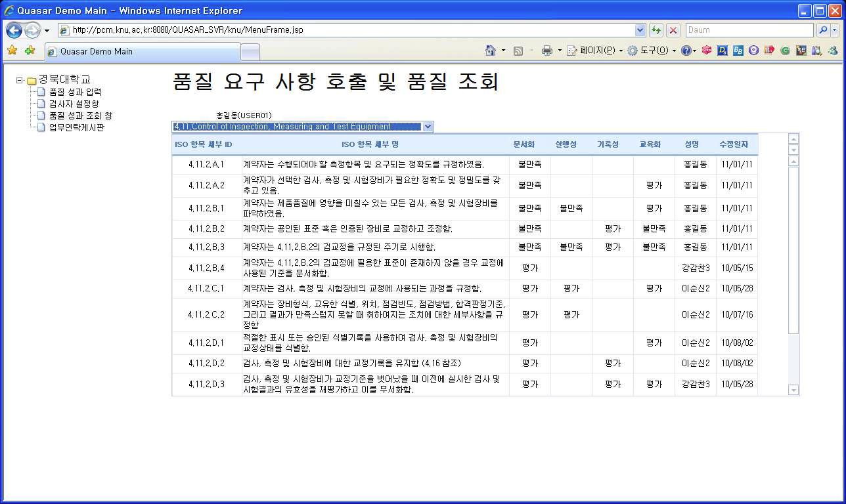
Task: Click the red 11 toolbar extension icon
Action: [769, 51]
